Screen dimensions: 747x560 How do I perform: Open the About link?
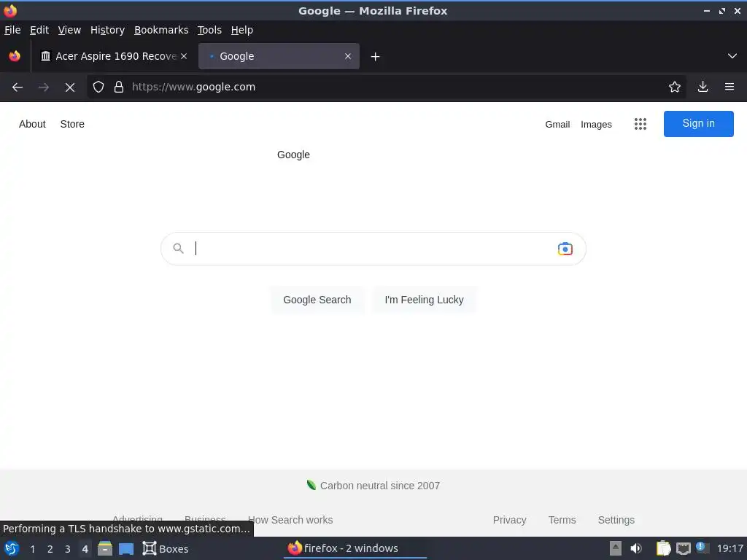coord(32,124)
